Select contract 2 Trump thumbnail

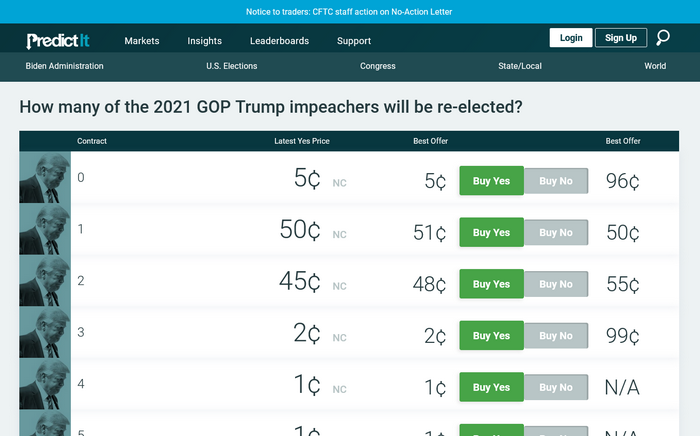(45, 280)
